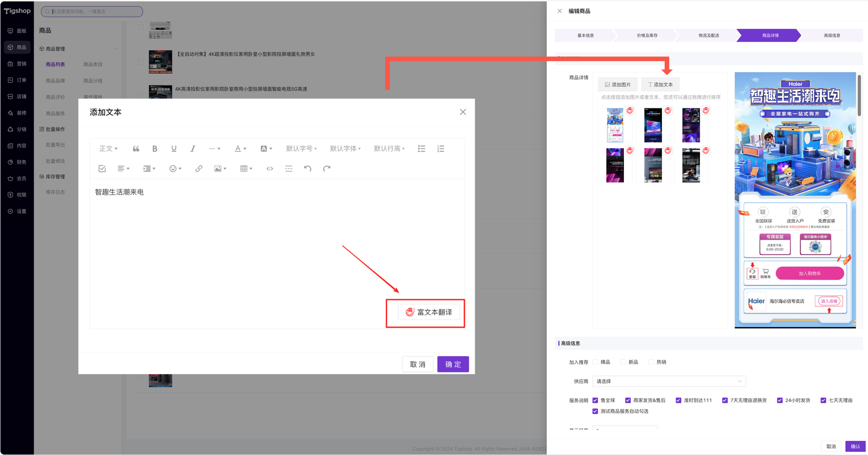Switch to the 价格及库存 tab
Screen dimensions: 868x455
coord(647,35)
